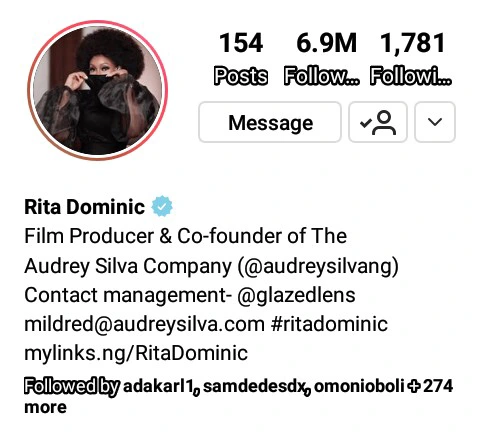Show the 274 more mutual followers
480x432 pixels.
(x=238, y=397)
